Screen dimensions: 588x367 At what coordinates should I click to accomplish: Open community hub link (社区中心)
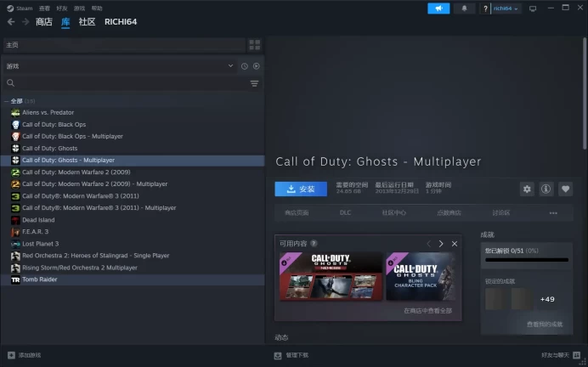click(x=393, y=213)
